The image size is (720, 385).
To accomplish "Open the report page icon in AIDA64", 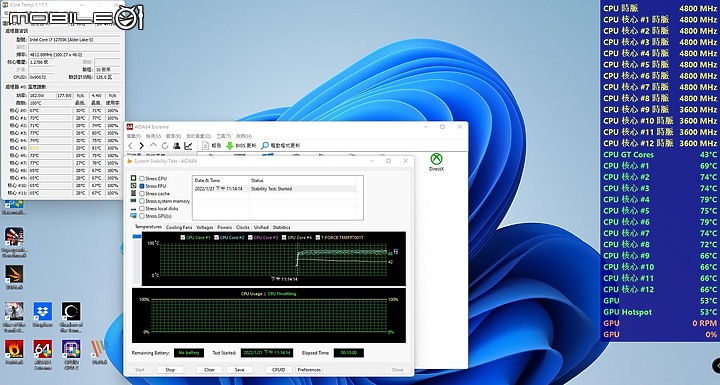I will coord(205,146).
